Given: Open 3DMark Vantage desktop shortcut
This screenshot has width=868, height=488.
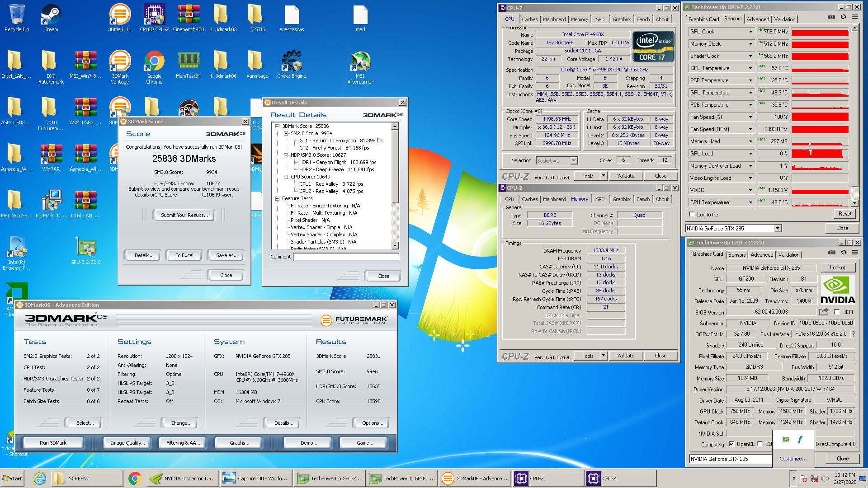Looking at the screenshot, I should tap(120, 67).
